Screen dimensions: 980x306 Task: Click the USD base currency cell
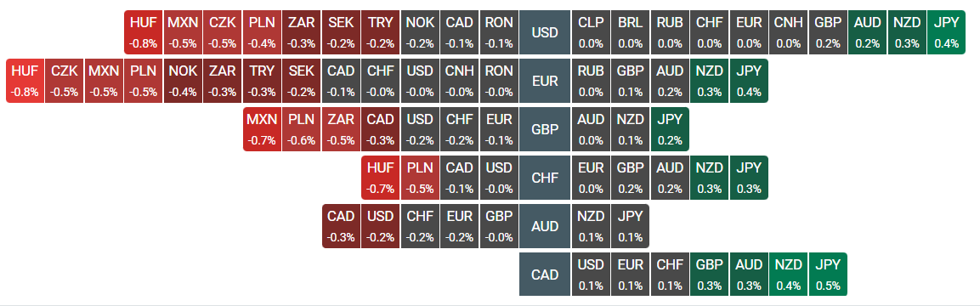544,32
